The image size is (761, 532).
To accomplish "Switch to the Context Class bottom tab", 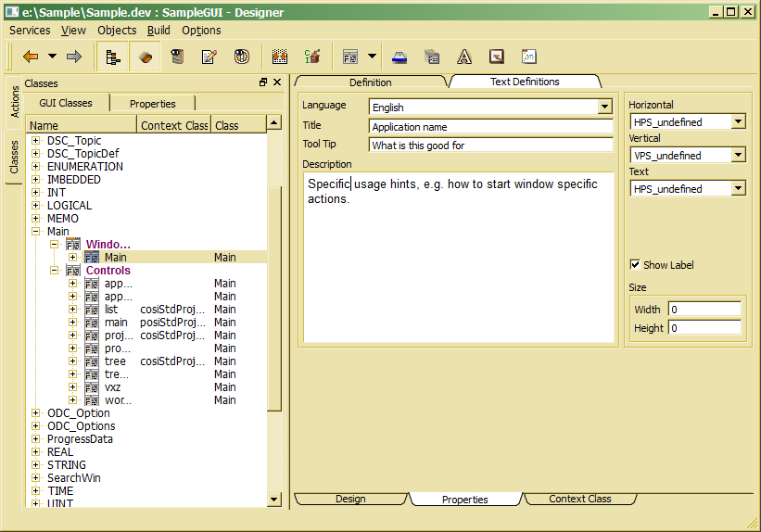I will [579, 499].
